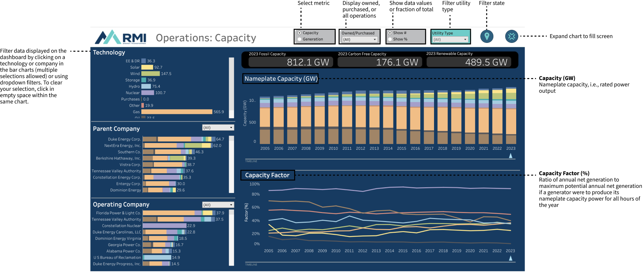The image size is (644, 276).
Task: Click the Wind bar in Technology chart
Action: coord(150,74)
